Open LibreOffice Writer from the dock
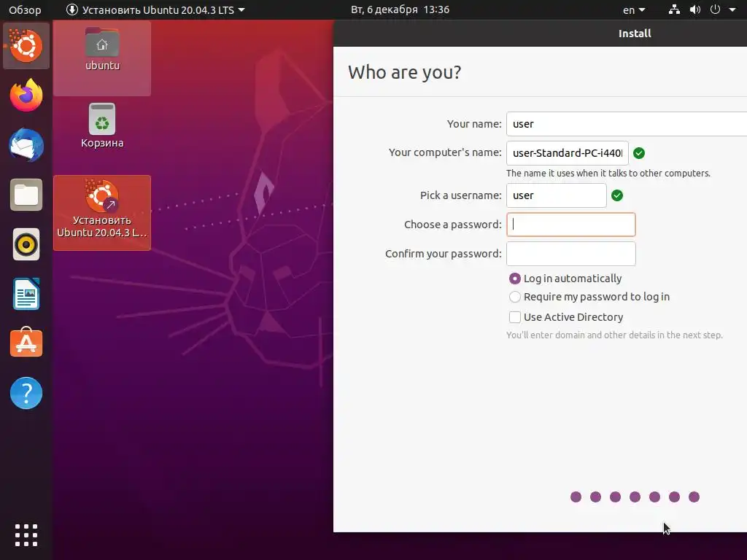Screen dimensions: 747x560 point(26,295)
